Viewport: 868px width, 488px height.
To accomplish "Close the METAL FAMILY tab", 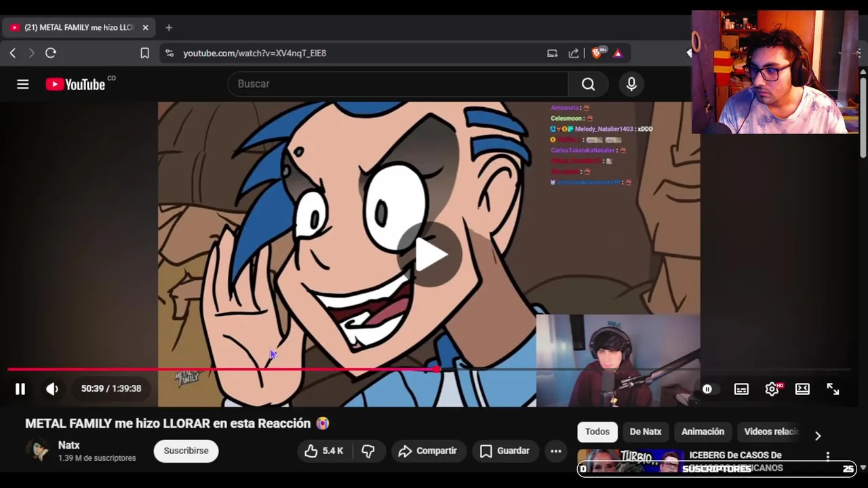I will (145, 28).
